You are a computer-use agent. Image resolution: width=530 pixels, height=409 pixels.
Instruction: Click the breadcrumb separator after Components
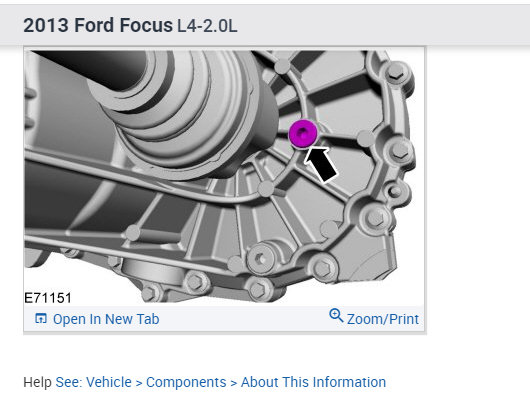point(234,383)
